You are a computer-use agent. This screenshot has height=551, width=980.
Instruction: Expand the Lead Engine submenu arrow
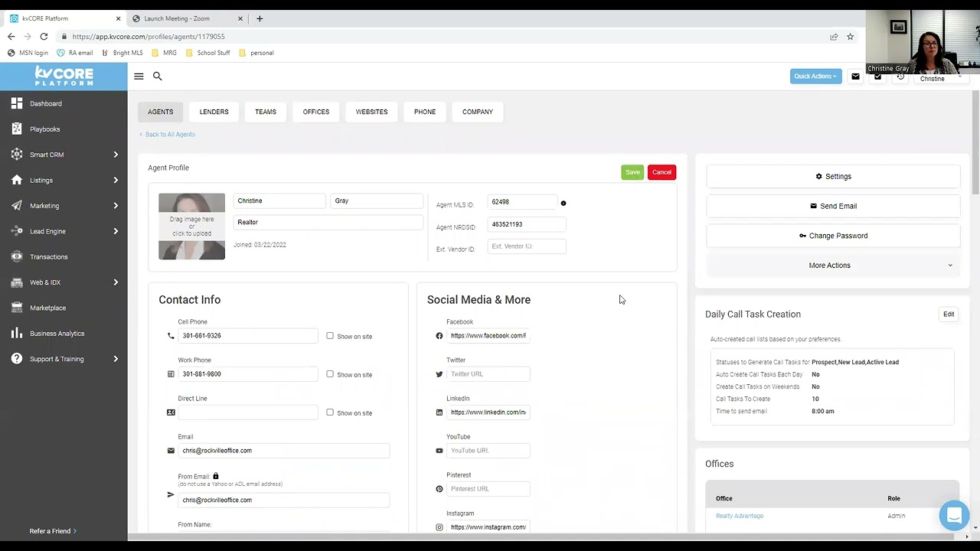click(x=116, y=231)
